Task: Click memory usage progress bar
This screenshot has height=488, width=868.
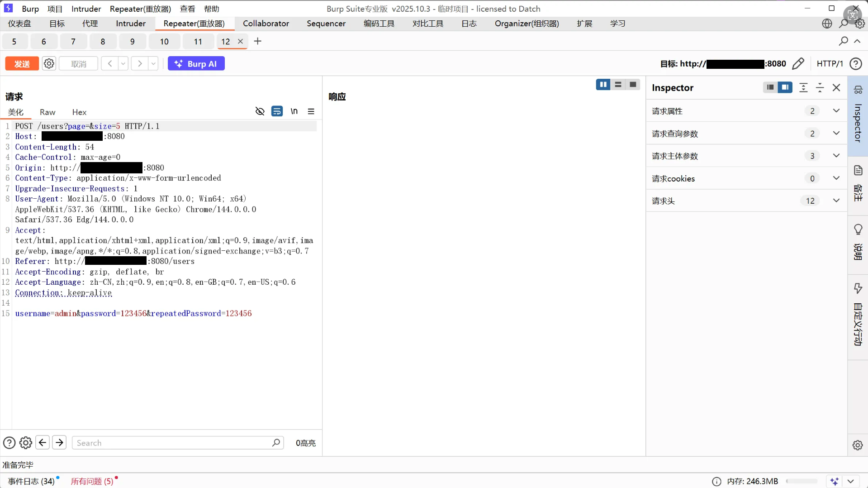Action: 802,481
